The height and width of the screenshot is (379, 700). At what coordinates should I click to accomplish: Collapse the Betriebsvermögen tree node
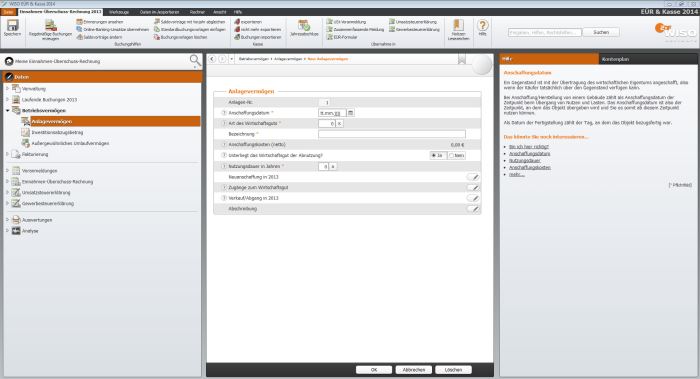point(7,110)
